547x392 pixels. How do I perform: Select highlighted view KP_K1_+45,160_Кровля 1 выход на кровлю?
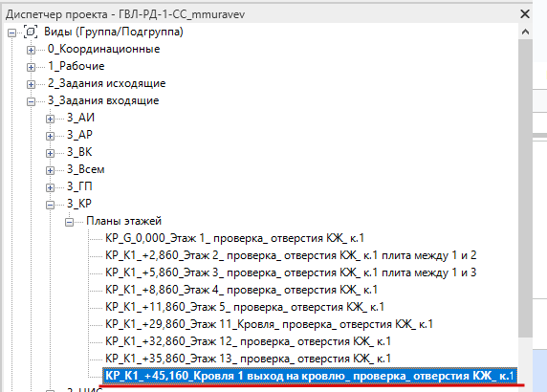coord(310,376)
